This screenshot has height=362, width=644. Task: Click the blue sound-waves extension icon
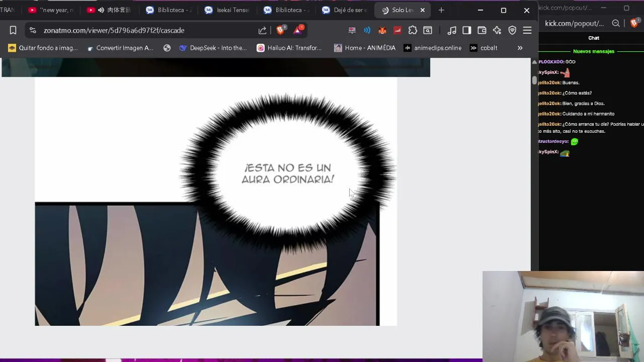pos(367,31)
